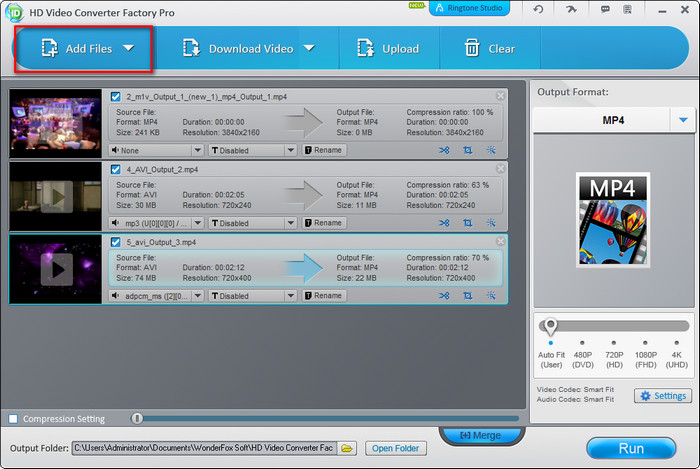Start conversion with the Run button
This screenshot has width=700, height=469.
pos(631,448)
